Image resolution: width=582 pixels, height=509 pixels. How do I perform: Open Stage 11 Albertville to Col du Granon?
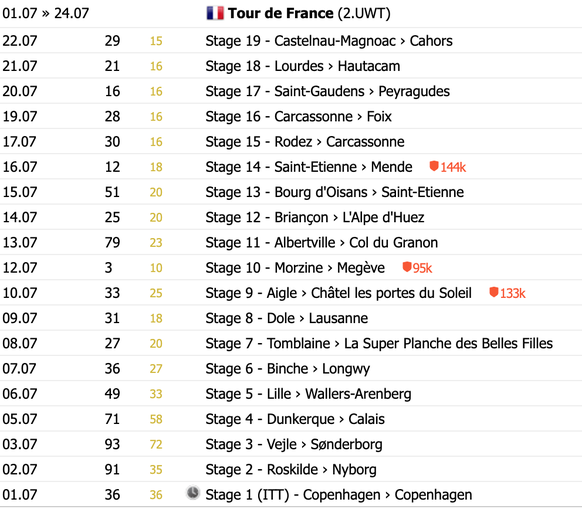(321, 243)
